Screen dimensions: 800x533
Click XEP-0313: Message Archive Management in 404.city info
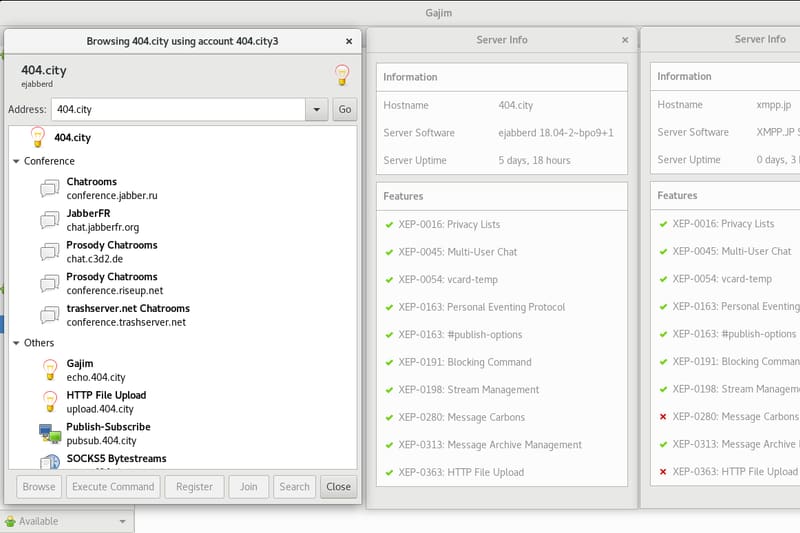(x=490, y=445)
